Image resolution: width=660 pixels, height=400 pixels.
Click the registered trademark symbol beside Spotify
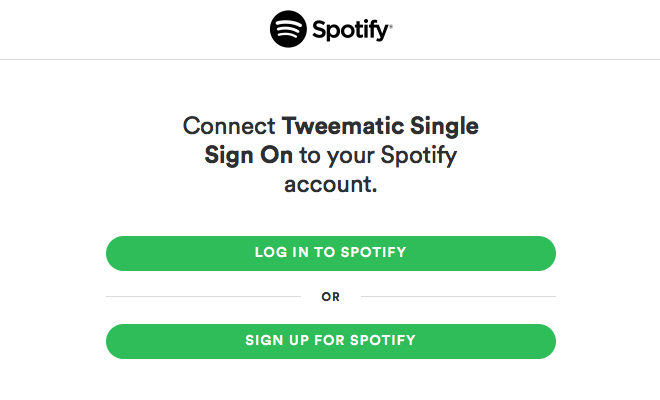click(391, 26)
